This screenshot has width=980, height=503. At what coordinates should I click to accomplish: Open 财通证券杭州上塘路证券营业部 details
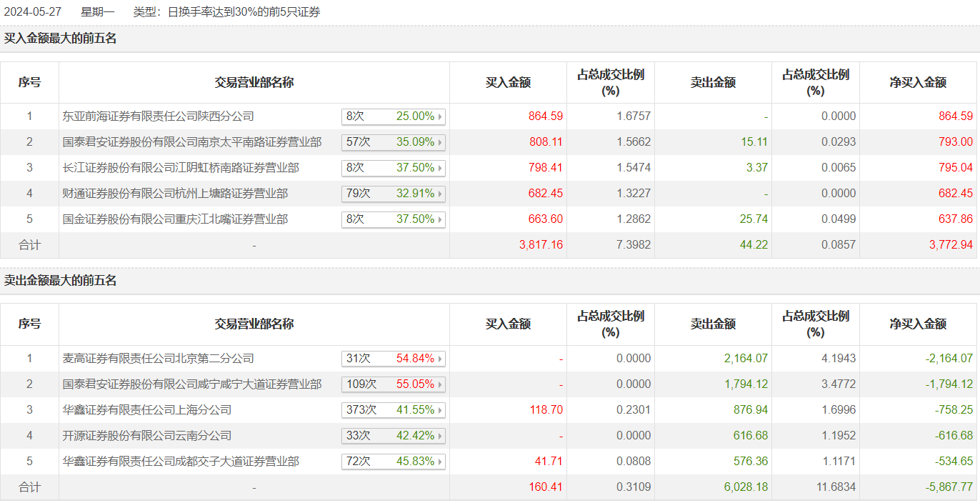pos(175,194)
